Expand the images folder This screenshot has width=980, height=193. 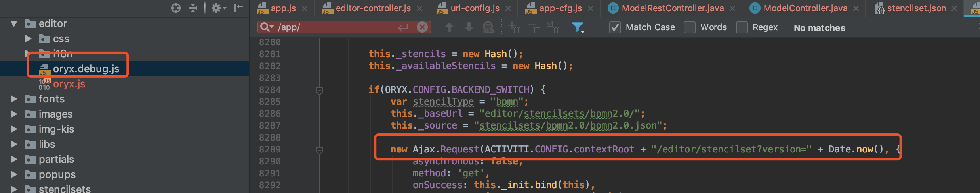click(14, 114)
